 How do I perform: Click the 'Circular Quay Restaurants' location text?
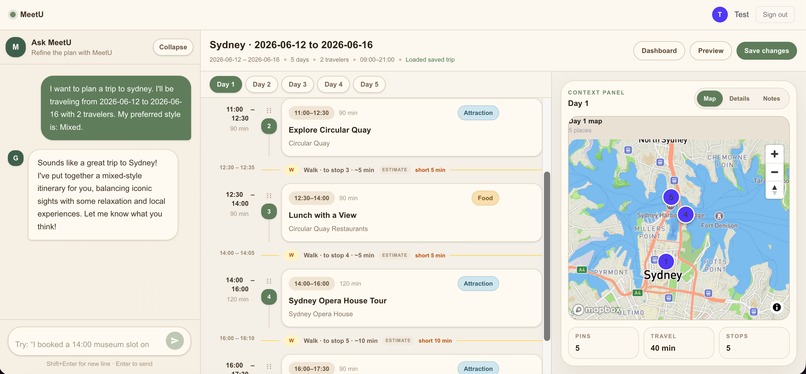328,229
